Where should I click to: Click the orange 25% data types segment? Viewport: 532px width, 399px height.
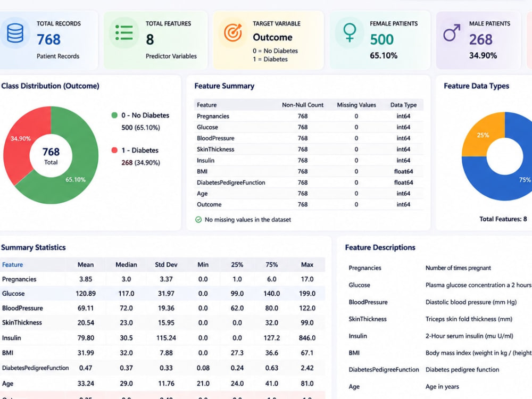tap(482, 136)
